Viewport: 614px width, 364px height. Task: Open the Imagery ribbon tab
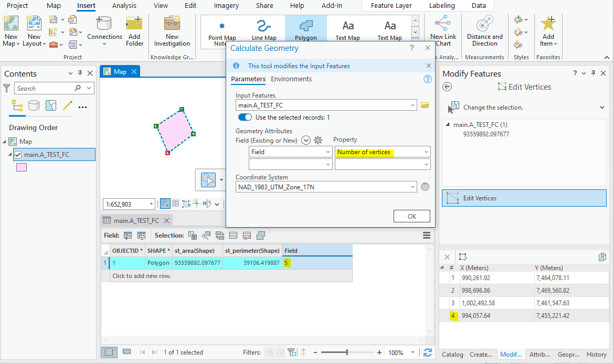click(x=226, y=6)
